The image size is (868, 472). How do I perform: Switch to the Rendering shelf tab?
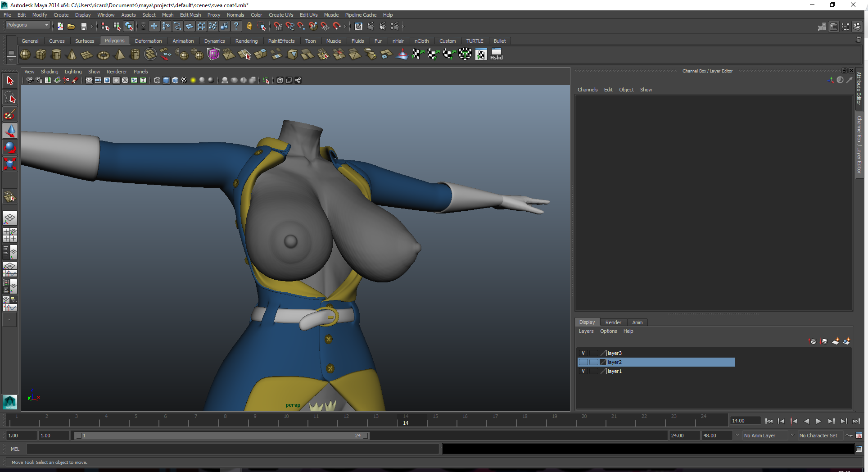246,41
